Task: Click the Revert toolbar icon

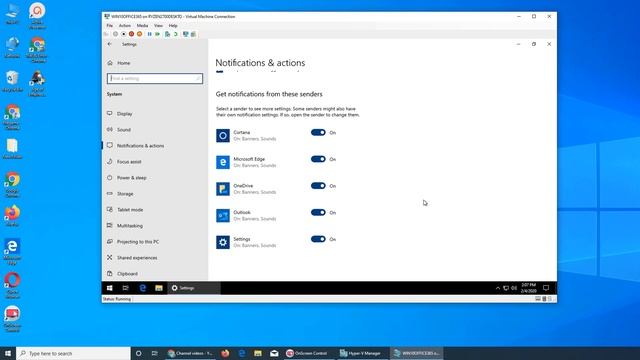Action: point(176,34)
